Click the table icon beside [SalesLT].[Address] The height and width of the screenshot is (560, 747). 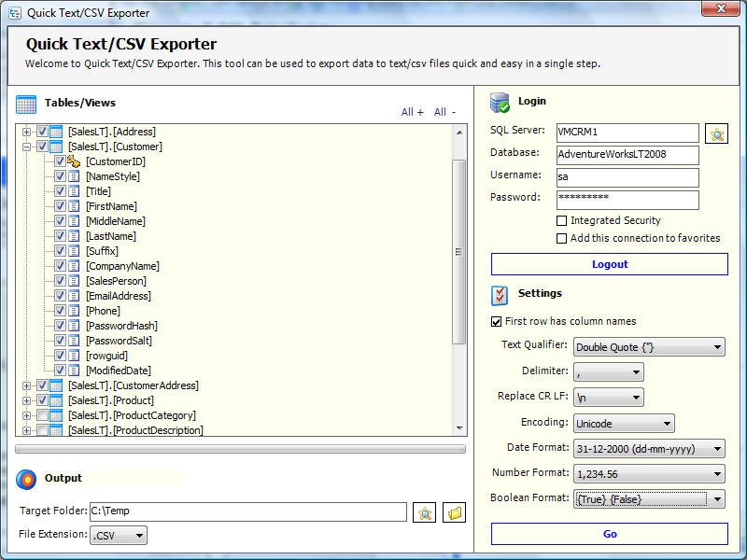click(56, 132)
